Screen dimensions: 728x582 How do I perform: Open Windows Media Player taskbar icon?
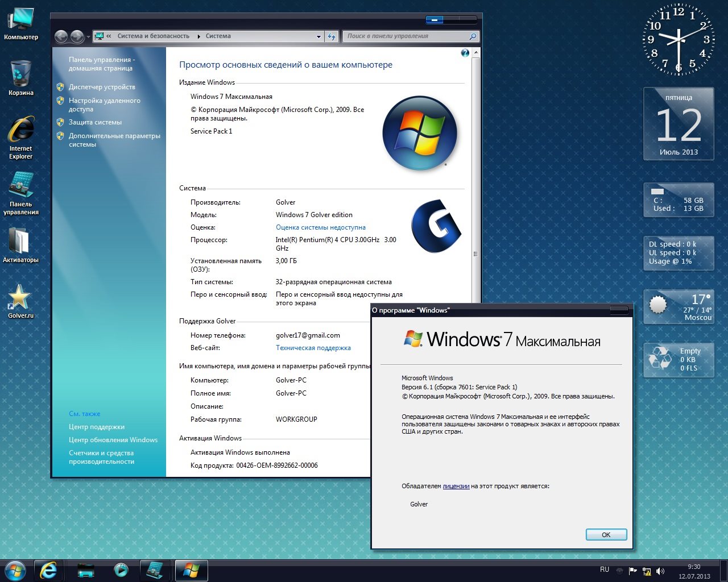click(x=121, y=570)
